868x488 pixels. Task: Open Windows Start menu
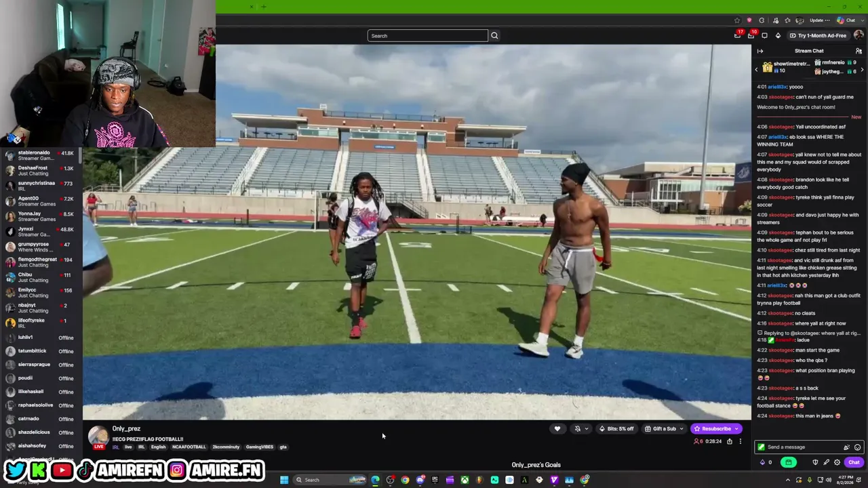(284, 480)
